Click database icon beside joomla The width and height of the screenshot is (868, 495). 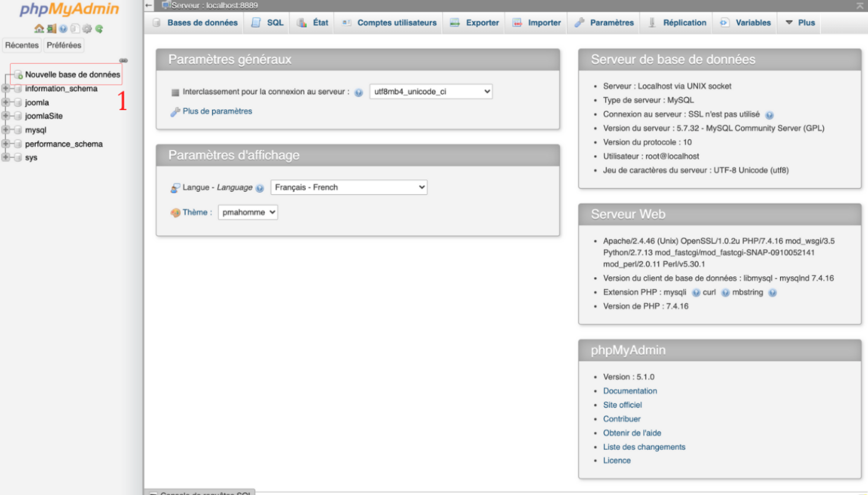click(x=18, y=102)
